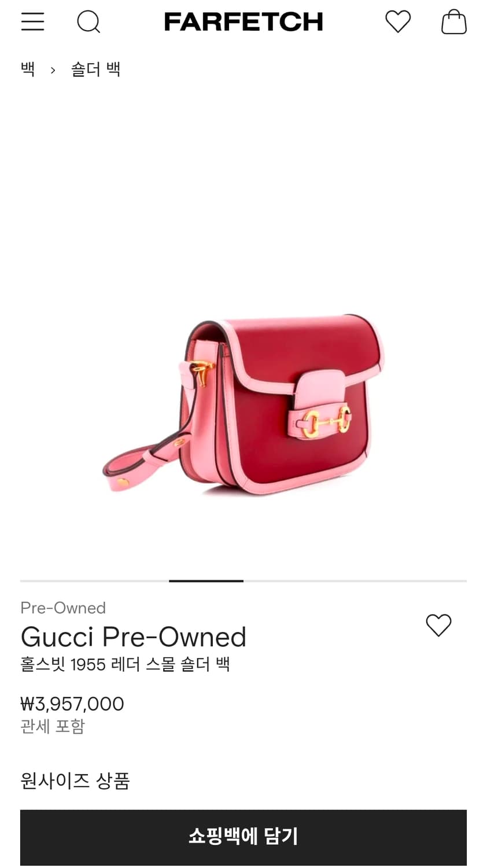Select the 원사이즈 상품 size text
487x868 pixels.
(x=75, y=781)
